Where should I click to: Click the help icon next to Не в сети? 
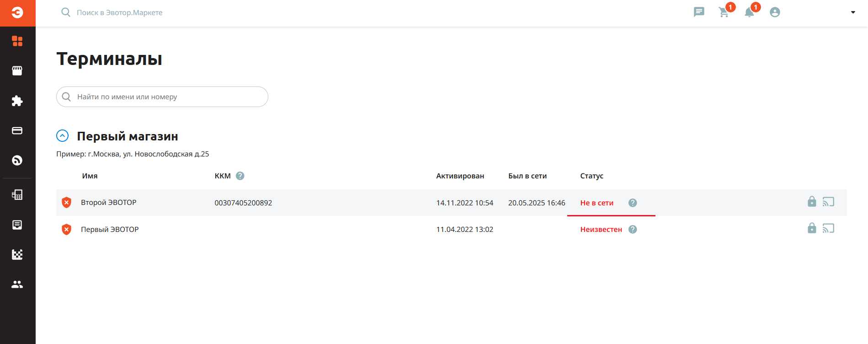coord(633,203)
